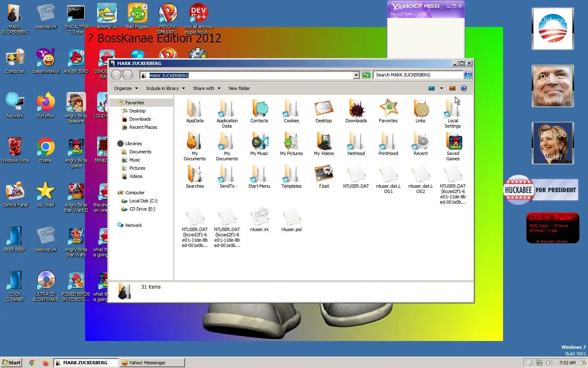
Task: Open the change view options arrow
Action: (x=441, y=88)
